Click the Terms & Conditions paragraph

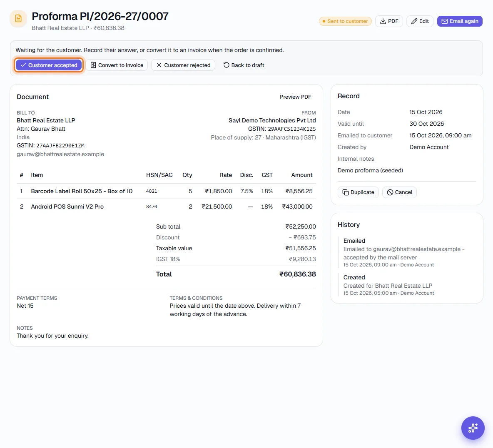[x=235, y=310]
